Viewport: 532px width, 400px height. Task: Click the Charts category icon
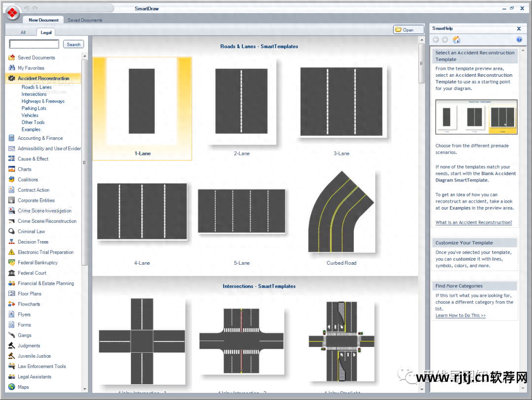click(11, 169)
